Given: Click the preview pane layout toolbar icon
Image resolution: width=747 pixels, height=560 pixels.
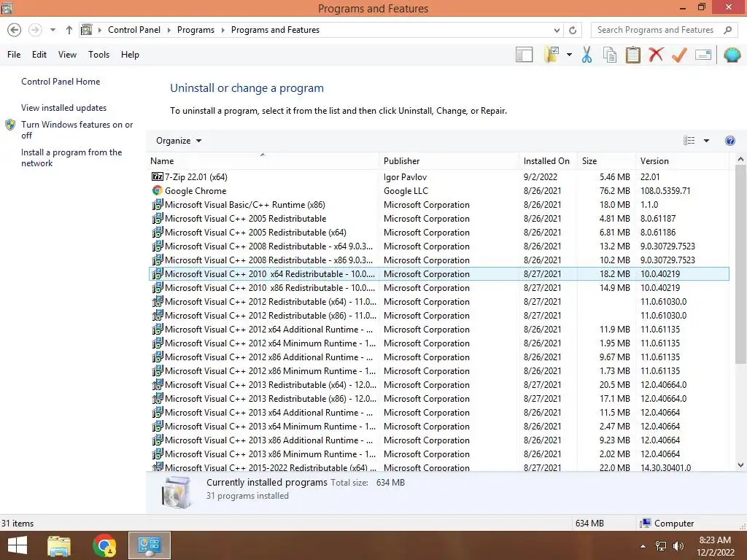Looking at the screenshot, I should click(x=524, y=55).
